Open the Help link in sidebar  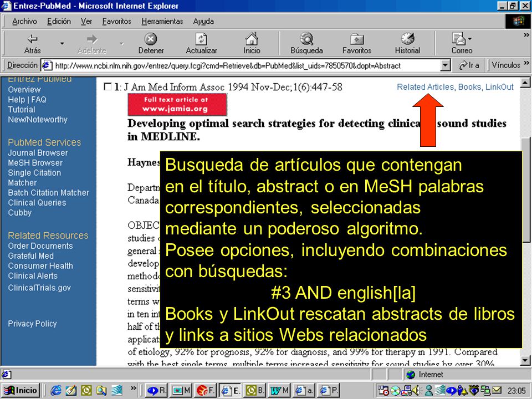[17, 99]
